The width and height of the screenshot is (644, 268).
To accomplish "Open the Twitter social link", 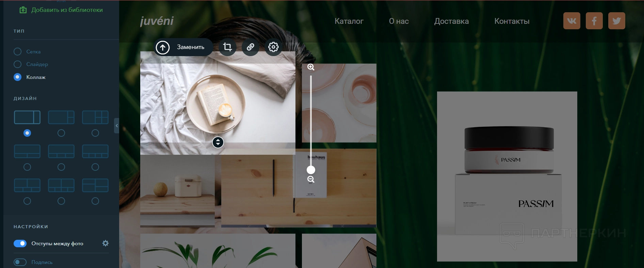I will pos(617,21).
